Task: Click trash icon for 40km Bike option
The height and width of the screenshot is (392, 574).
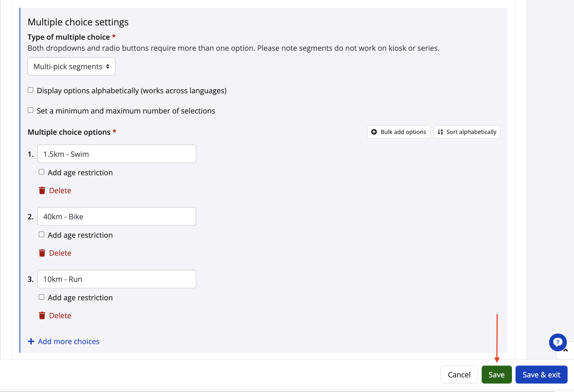Action: [x=42, y=253]
